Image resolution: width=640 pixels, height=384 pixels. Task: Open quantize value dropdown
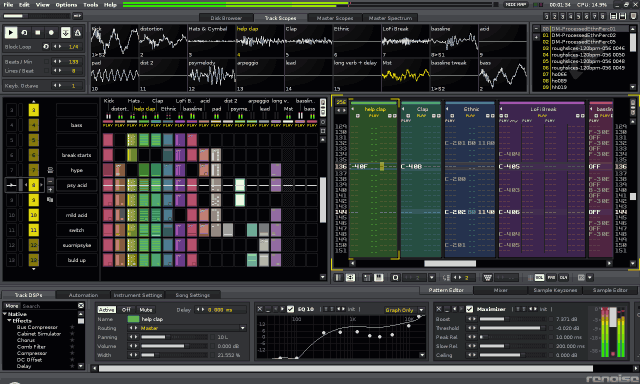tap(431, 277)
